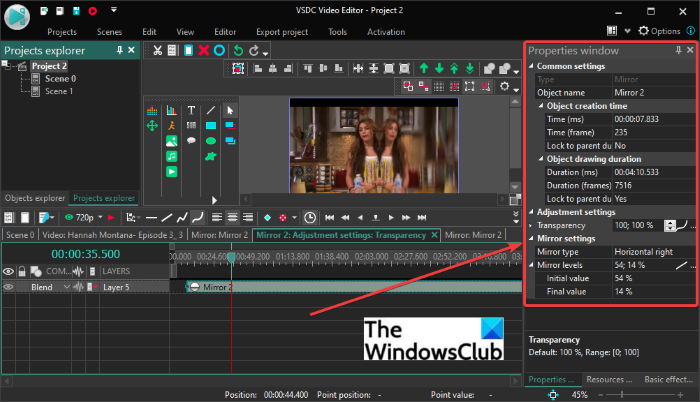Screen dimensions: 700x402
Task: Open the 720p preview quality dropdown
Action: click(x=100, y=217)
